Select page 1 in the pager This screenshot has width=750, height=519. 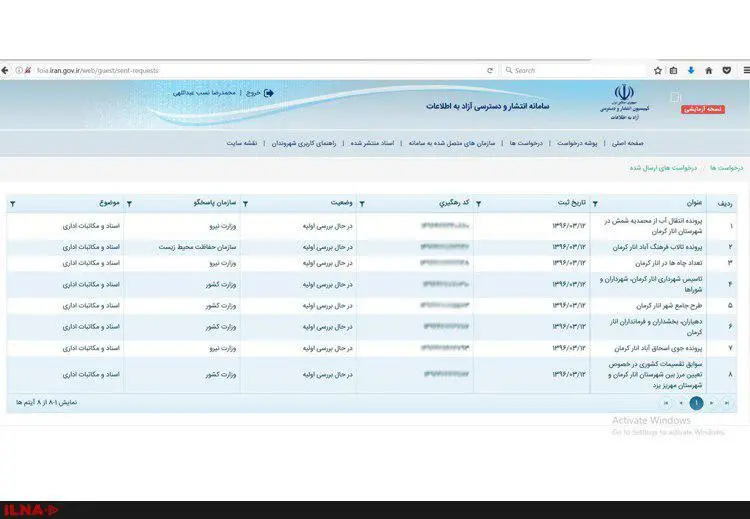696,403
